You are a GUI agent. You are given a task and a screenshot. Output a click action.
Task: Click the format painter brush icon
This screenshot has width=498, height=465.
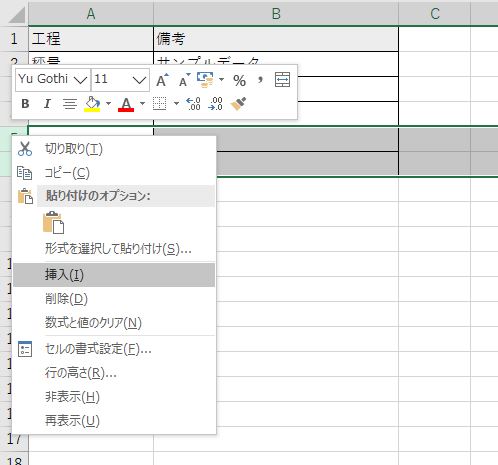(238, 104)
